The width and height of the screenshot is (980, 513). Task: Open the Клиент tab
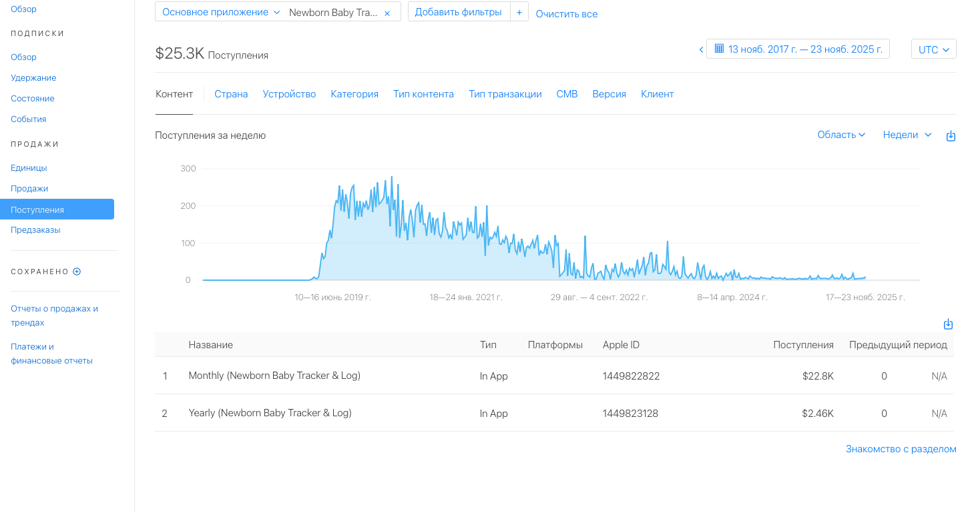click(658, 94)
